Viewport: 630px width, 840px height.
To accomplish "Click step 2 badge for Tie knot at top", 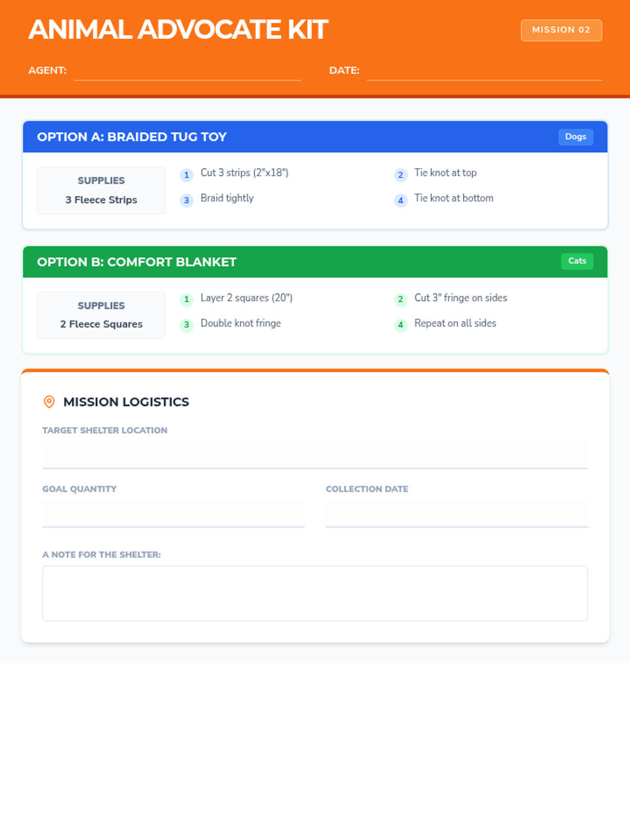I will click(401, 175).
